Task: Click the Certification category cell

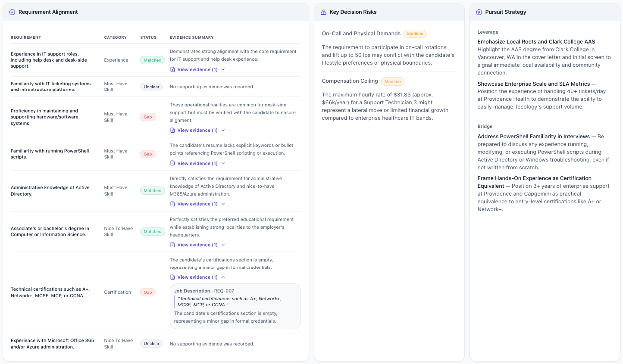Action: click(x=117, y=292)
